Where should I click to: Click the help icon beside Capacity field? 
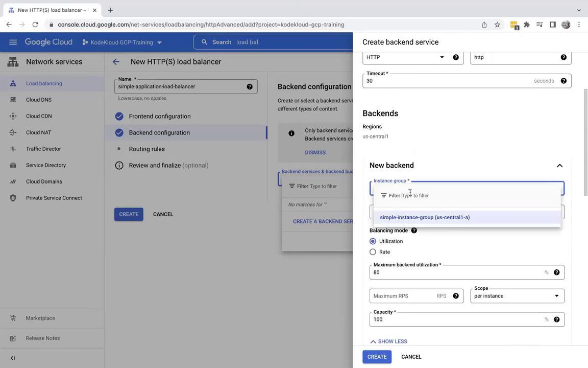click(x=556, y=319)
